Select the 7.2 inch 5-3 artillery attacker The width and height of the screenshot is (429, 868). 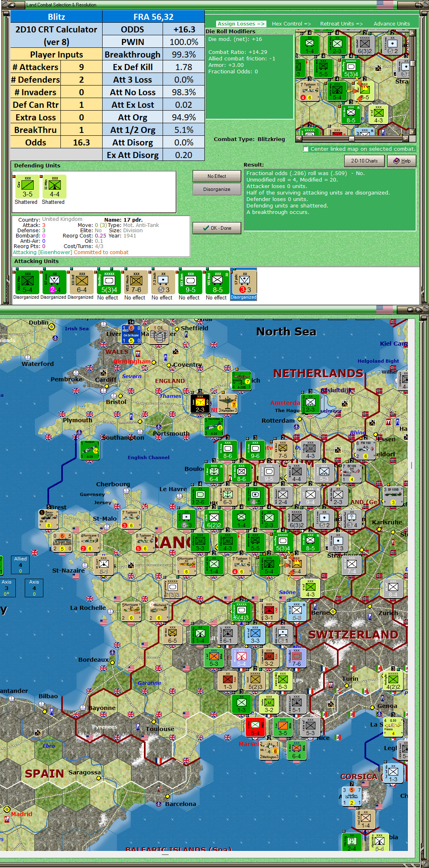162,282
